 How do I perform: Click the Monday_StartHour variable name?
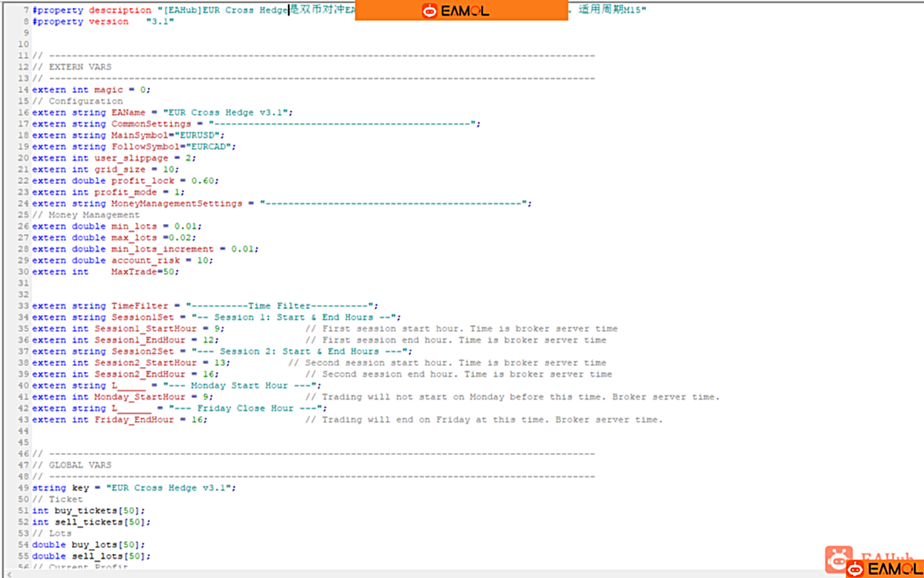[x=139, y=397]
